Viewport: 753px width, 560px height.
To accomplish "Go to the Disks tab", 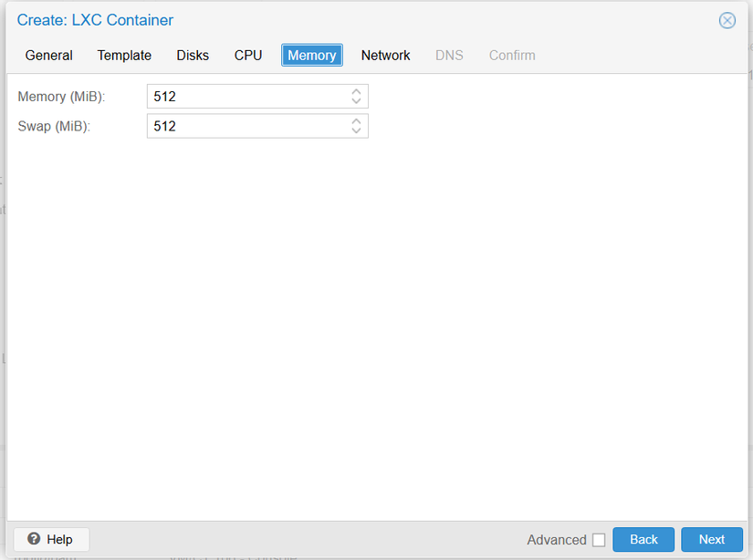I will tap(193, 56).
